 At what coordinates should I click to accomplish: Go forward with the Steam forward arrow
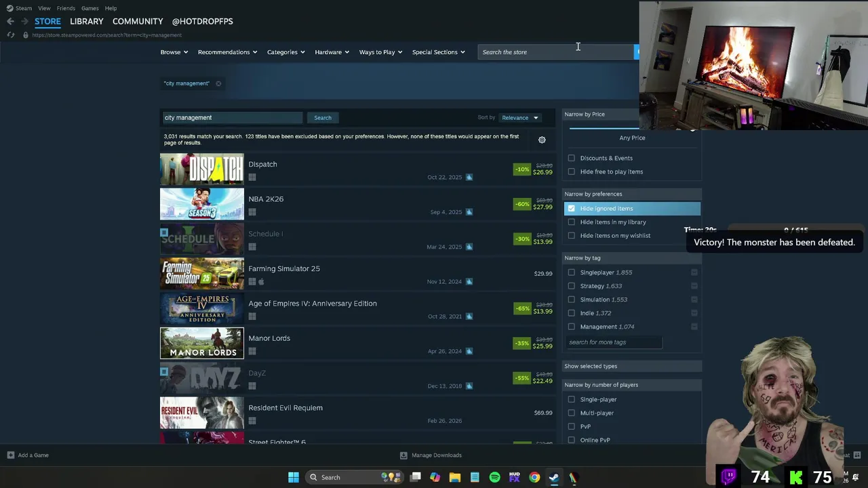pyautogui.click(x=24, y=21)
